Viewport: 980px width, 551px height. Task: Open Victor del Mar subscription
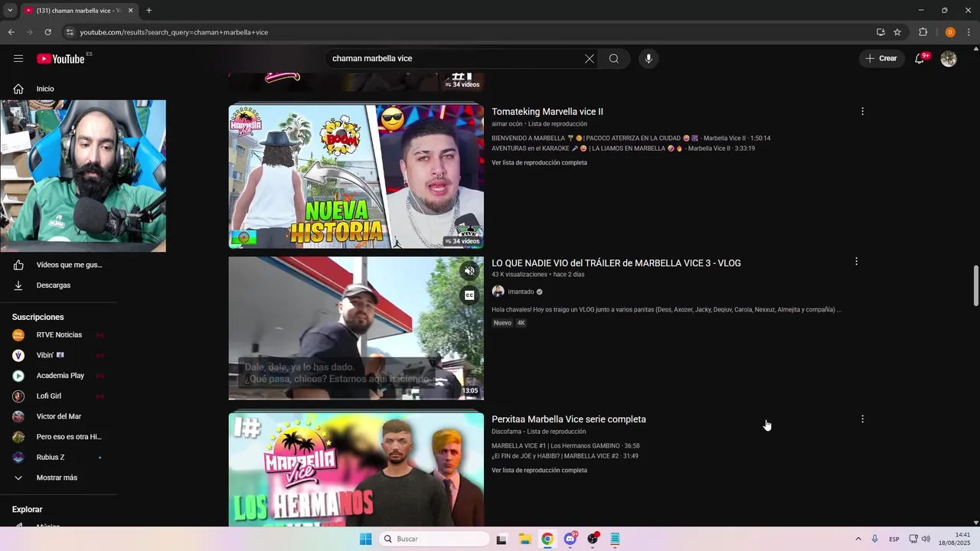coord(58,416)
